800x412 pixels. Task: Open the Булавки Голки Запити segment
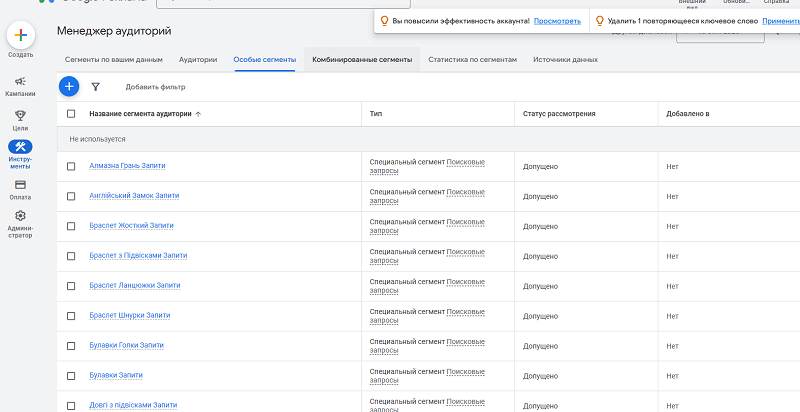click(127, 345)
